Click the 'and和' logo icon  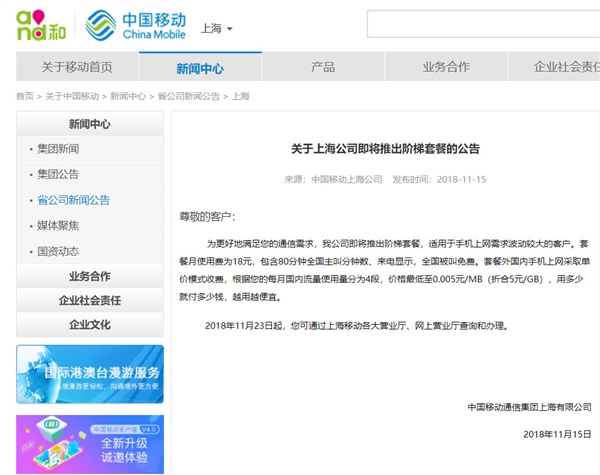click(x=32, y=26)
